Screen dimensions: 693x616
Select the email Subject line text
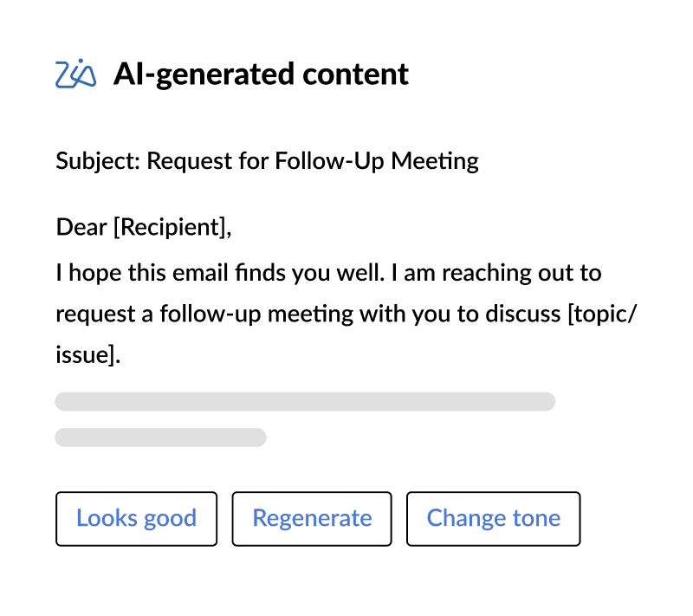coord(266,160)
